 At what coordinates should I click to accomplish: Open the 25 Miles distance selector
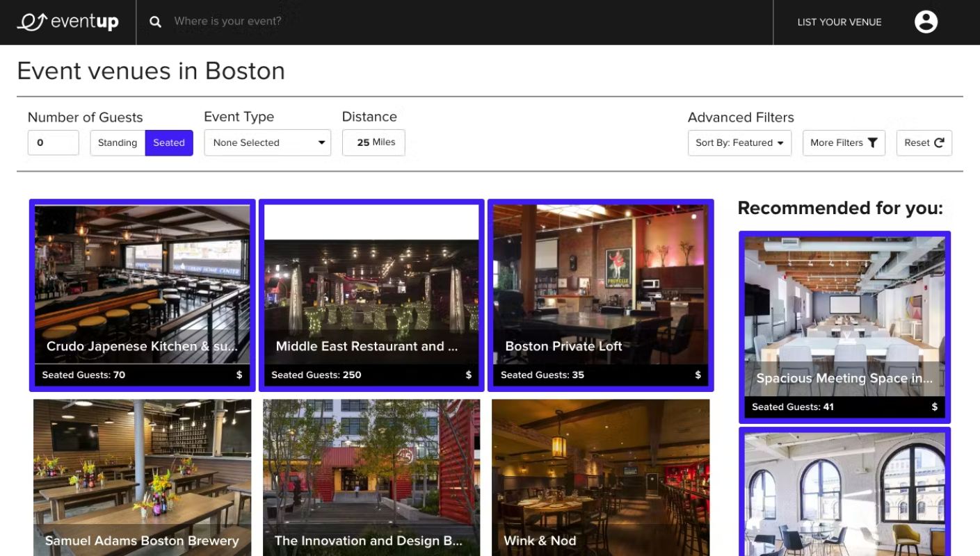pyautogui.click(x=373, y=142)
